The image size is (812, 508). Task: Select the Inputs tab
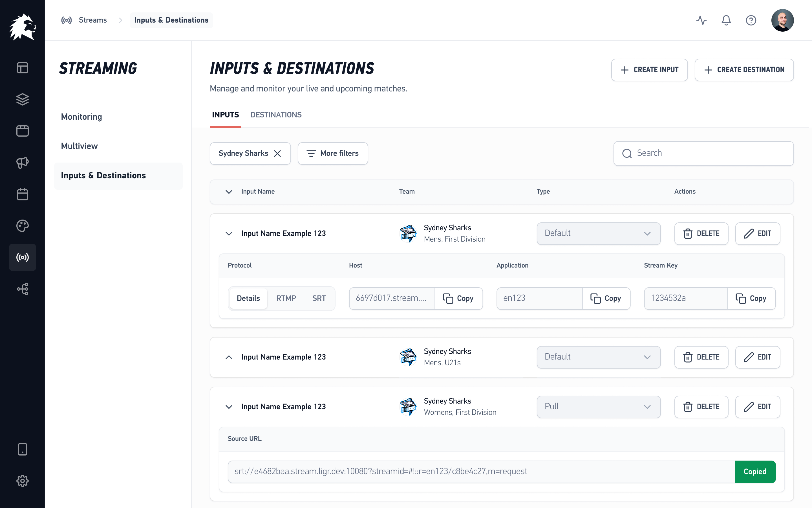pos(226,115)
